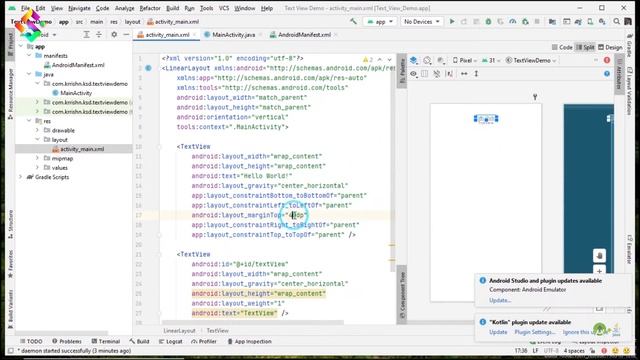This screenshot has height=360, width=640.
Task: Click the vertical expand arrows icon
Action: point(476,74)
